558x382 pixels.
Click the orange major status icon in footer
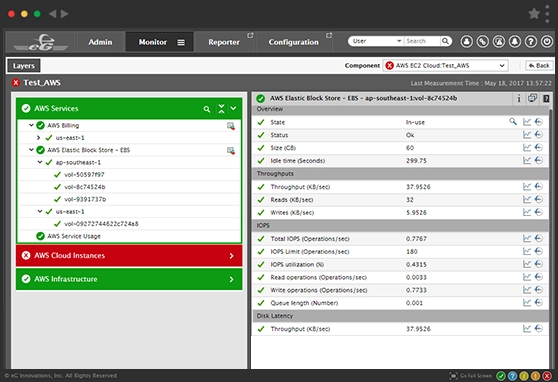click(535, 376)
